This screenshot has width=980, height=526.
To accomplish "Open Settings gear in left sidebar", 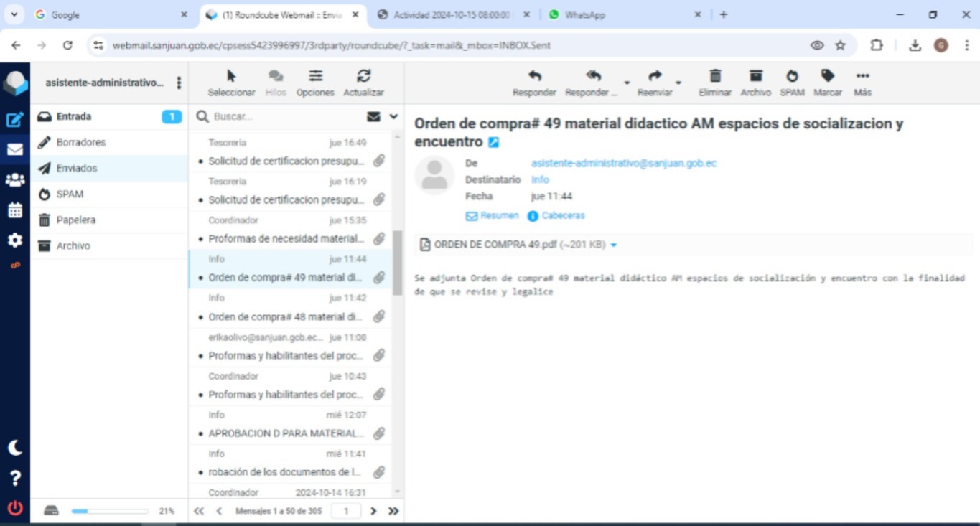I will coord(14,240).
